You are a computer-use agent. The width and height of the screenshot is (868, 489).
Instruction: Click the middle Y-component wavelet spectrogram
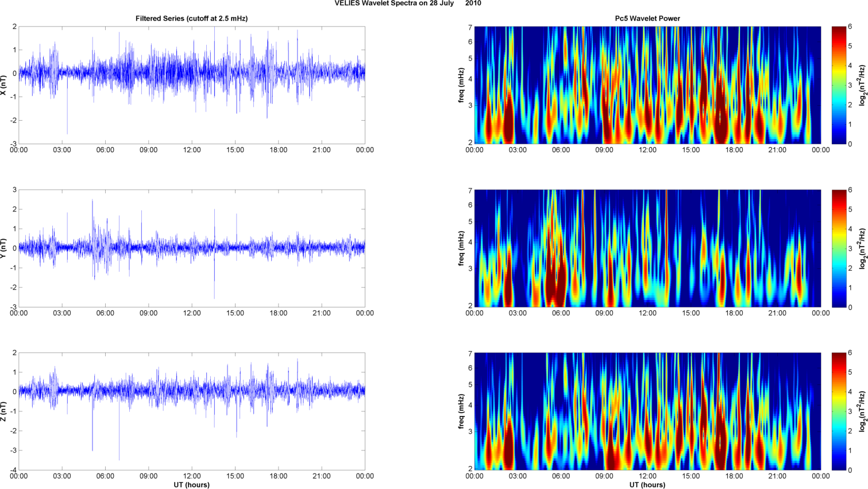click(647, 248)
